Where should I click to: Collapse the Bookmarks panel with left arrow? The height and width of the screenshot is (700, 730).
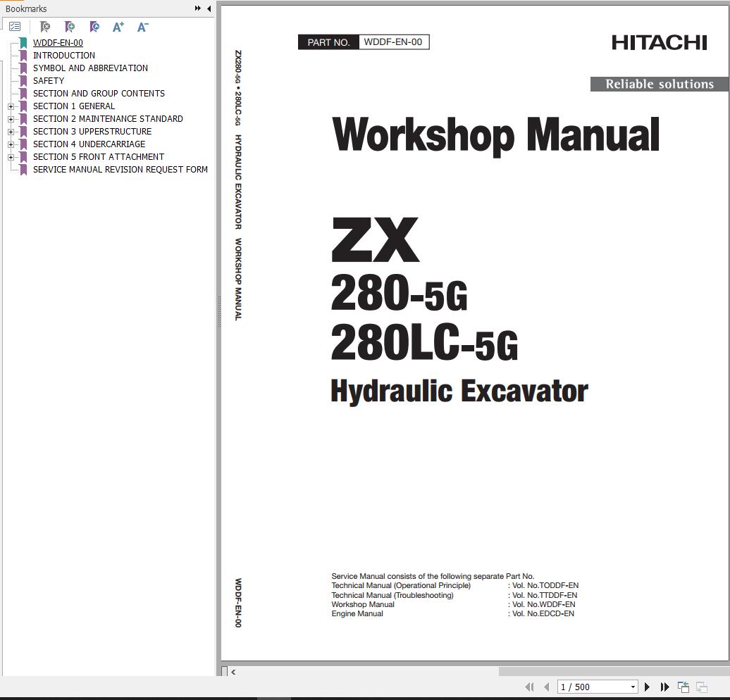pyautogui.click(x=209, y=8)
